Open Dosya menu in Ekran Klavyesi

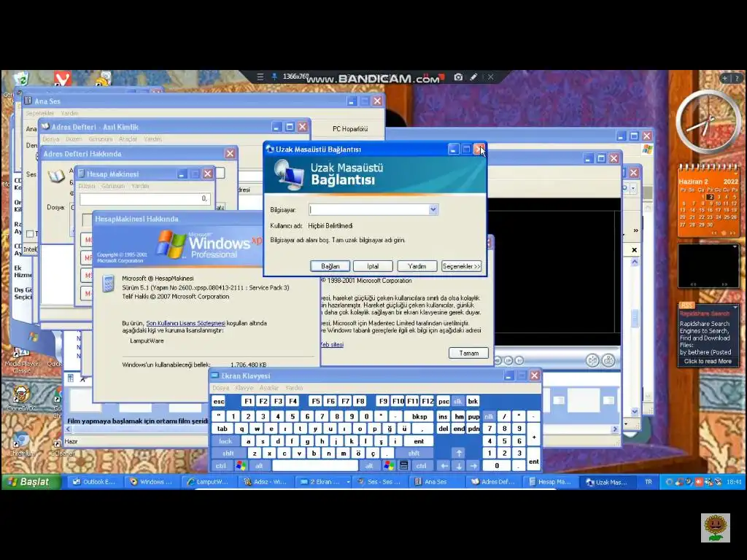[x=220, y=388]
